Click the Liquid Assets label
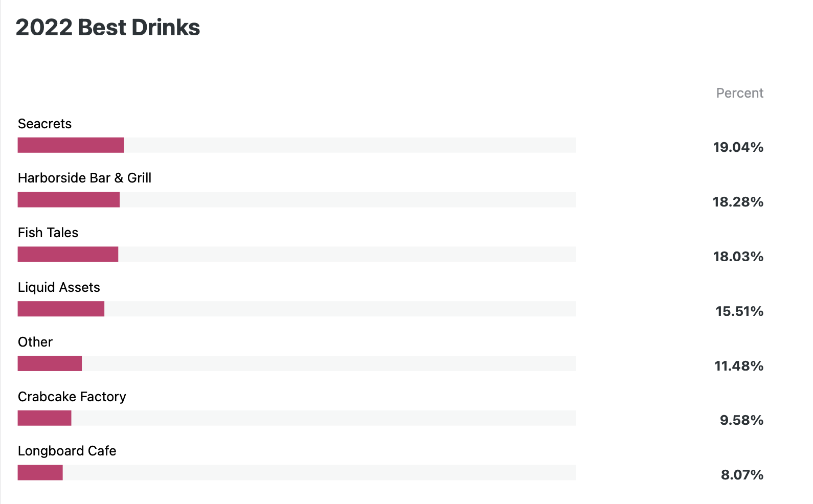This screenshot has height=504, width=813. [59, 287]
